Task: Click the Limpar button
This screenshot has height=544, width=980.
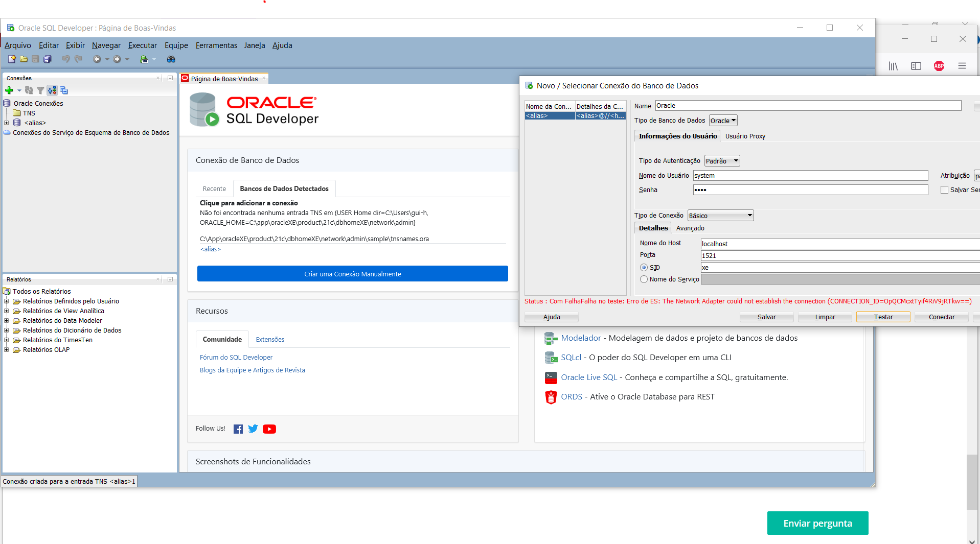Action: (825, 317)
